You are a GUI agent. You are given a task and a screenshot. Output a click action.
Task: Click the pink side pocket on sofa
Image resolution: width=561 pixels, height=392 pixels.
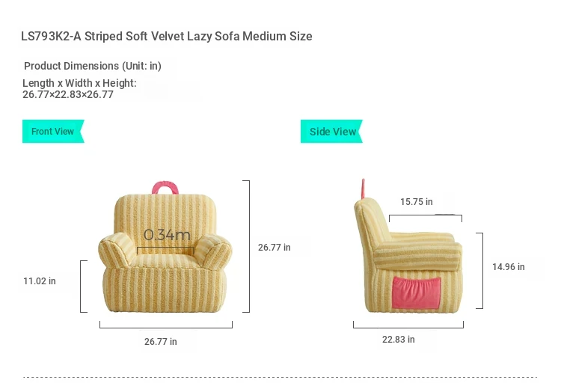[417, 293]
